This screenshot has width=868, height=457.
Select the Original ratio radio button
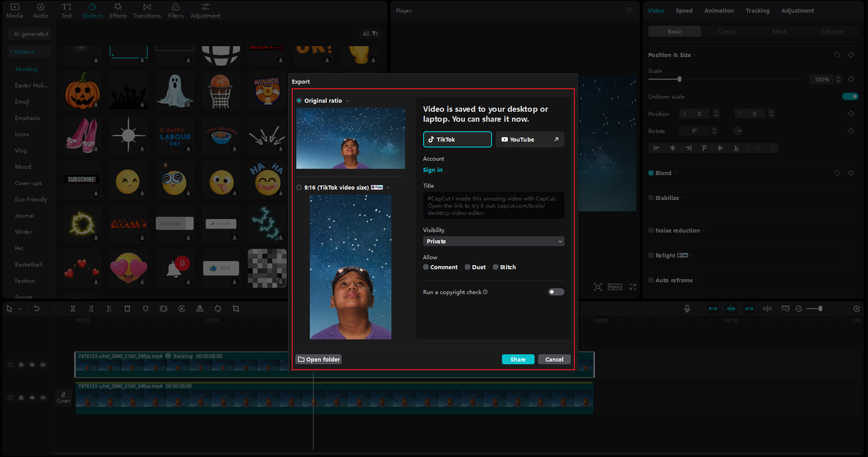(299, 100)
